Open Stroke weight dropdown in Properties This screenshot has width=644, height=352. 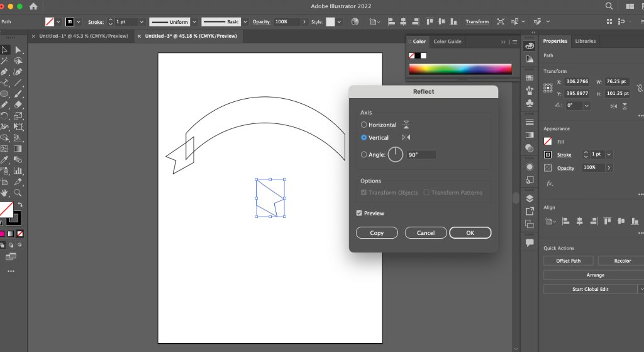pyautogui.click(x=609, y=154)
